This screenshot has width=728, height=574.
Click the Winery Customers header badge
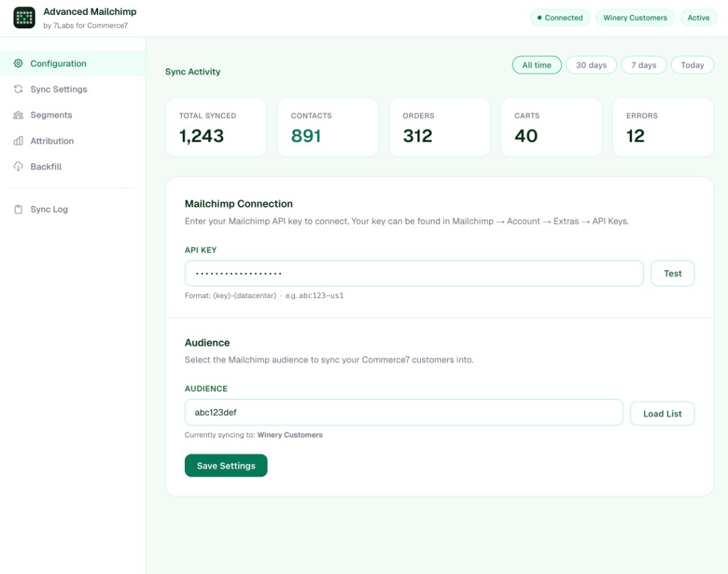(x=635, y=18)
